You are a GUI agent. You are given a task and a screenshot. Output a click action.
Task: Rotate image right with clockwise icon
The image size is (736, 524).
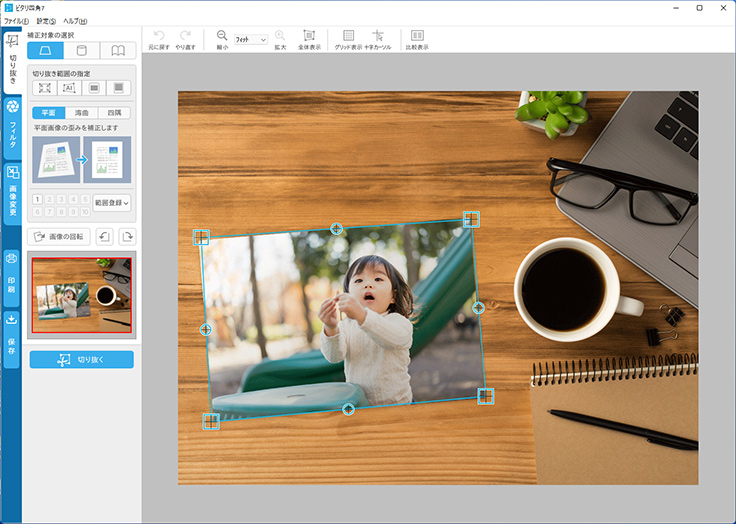click(127, 236)
